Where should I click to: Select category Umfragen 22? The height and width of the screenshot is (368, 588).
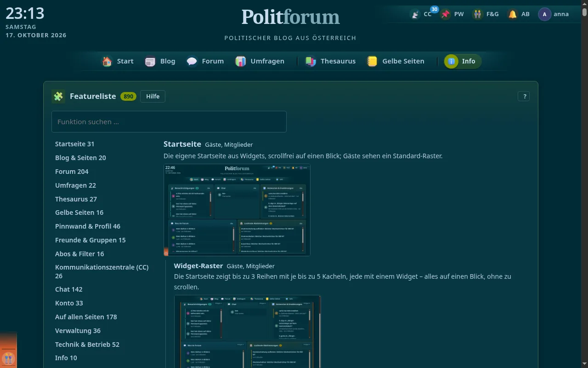[75, 185]
